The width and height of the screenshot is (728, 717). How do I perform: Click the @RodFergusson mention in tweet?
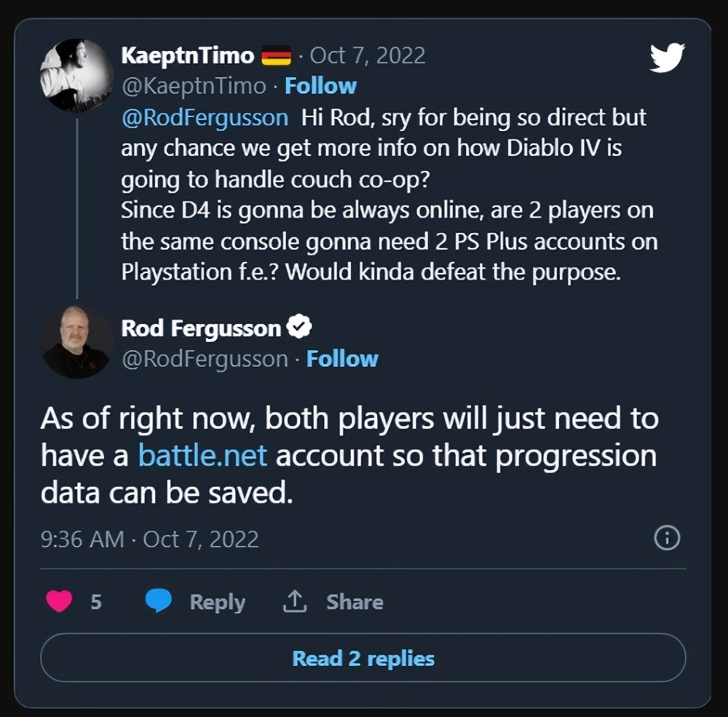(205, 117)
